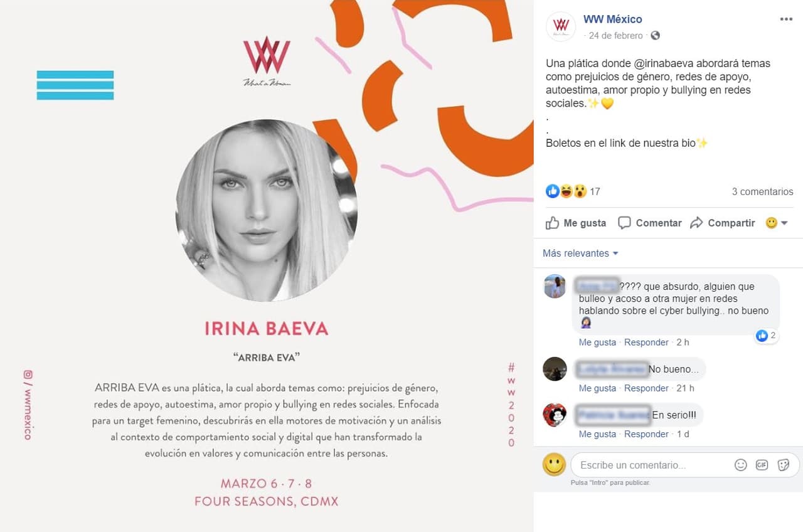This screenshot has width=803, height=532.
Task: Click the 'Escribe un comentario' field
Action: pos(650,465)
